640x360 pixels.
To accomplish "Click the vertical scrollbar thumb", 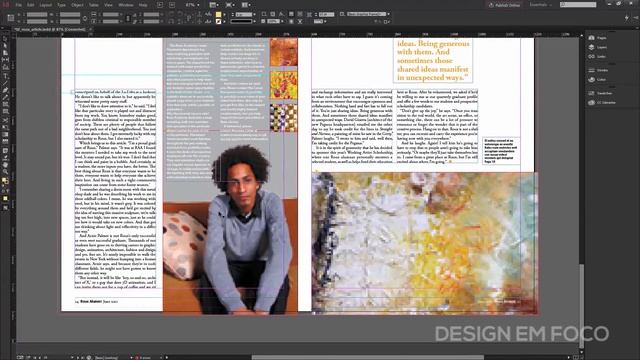I will tap(582, 306).
